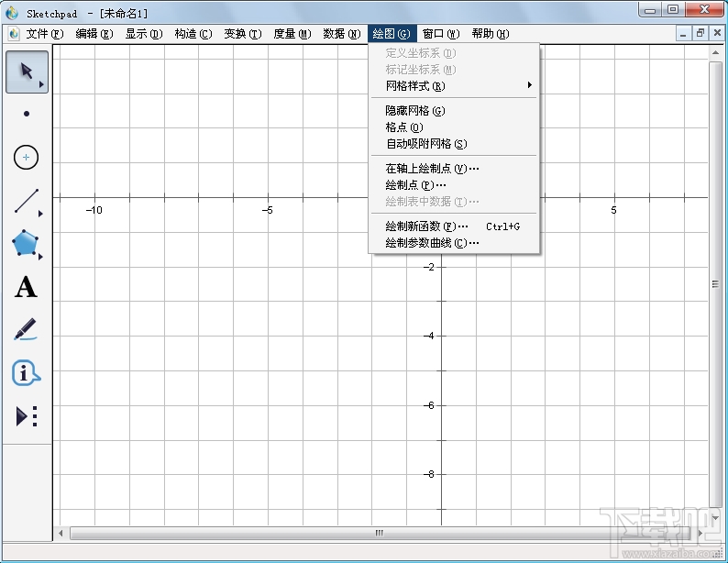Open the 文件(F) menu
The image size is (728, 563).
coord(45,34)
